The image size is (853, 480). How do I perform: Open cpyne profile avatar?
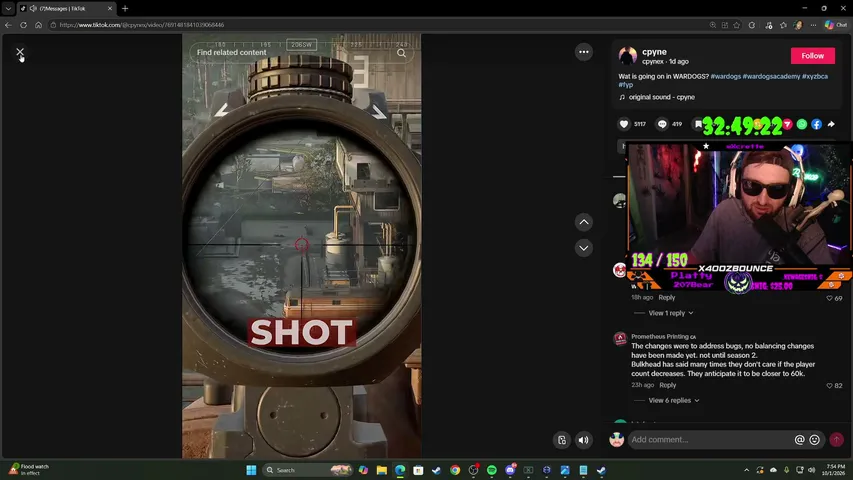[x=628, y=56]
